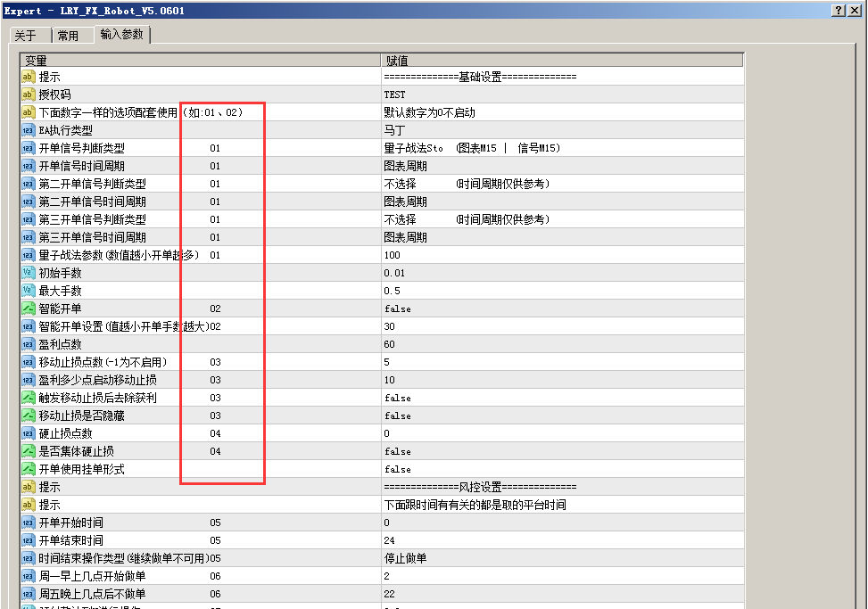Viewport: 868px width, 609px height.
Task: Switch to the 关于 tab
Action: [30, 36]
